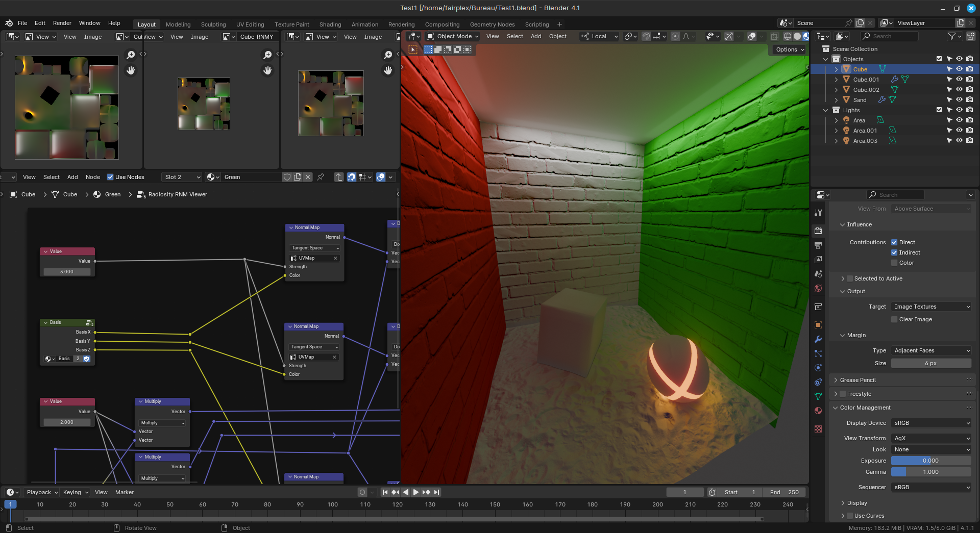This screenshot has height=533, width=980.
Task: Collapse the Influence panel
Action: click(843, 224)
